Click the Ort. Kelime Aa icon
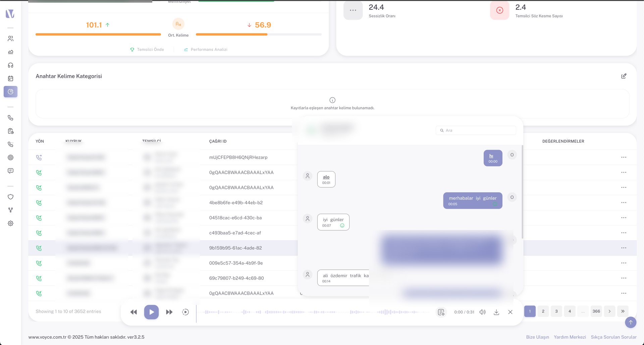The image size is (644, 345). (178, 24)
